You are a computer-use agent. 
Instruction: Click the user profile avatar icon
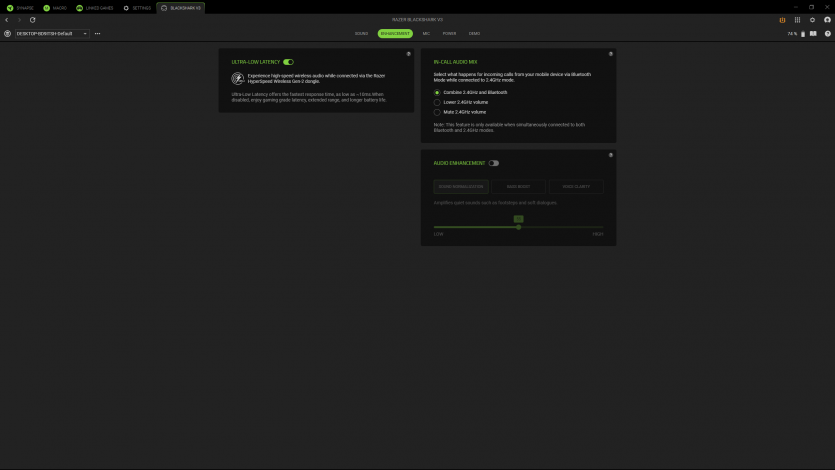coord(827,20)
